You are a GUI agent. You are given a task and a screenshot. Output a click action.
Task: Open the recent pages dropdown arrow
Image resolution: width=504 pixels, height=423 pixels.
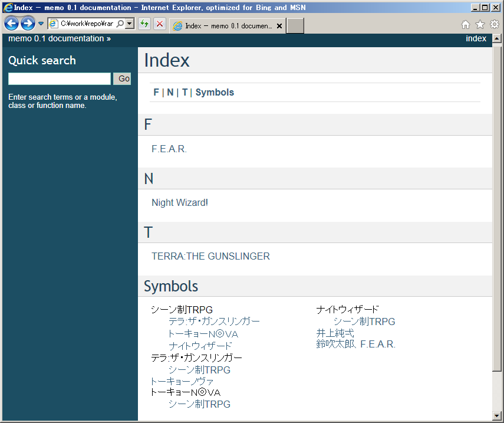(x=41, y=24)
